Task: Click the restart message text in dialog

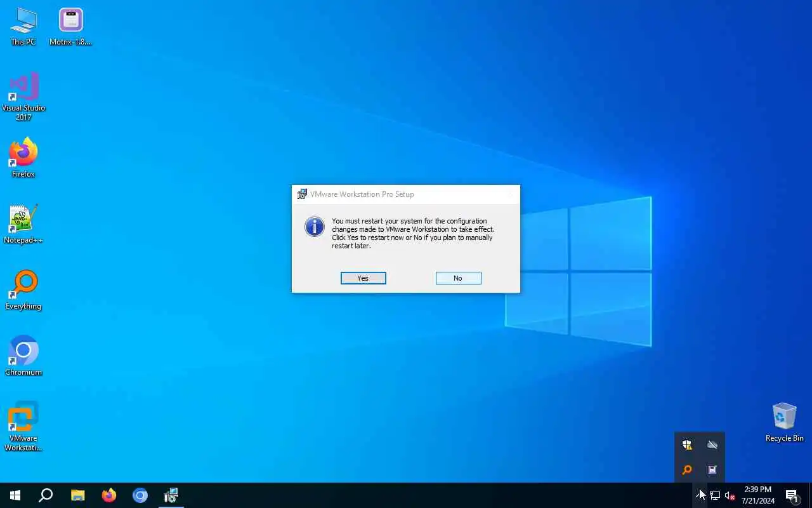Action: click(x=413, y=233)
